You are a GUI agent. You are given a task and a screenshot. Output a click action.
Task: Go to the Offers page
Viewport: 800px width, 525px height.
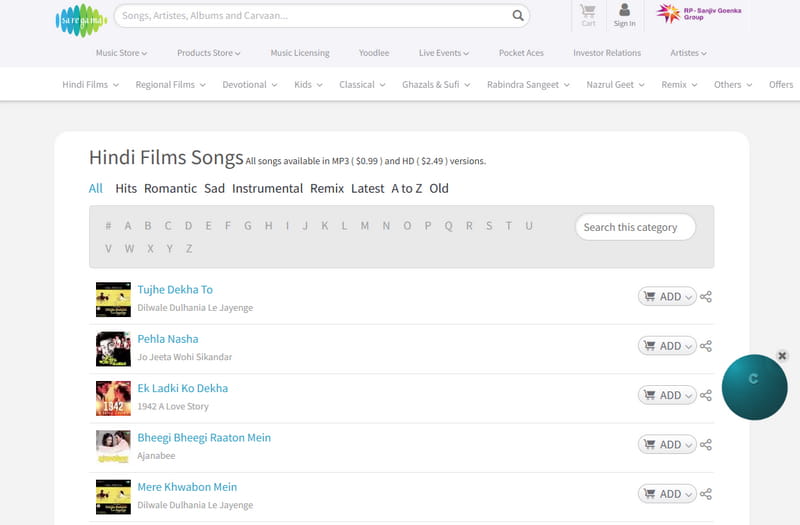point(781,85)
